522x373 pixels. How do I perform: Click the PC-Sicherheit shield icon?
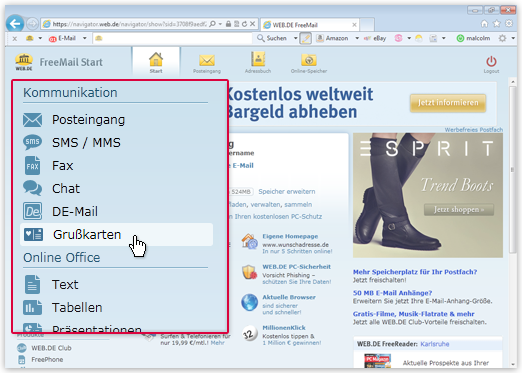pyautogui.click(x=249, y=272)
